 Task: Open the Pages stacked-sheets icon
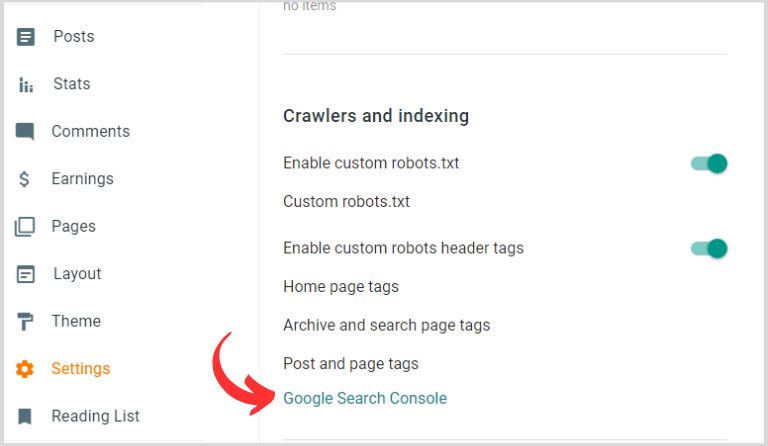(x=25, y=227)
